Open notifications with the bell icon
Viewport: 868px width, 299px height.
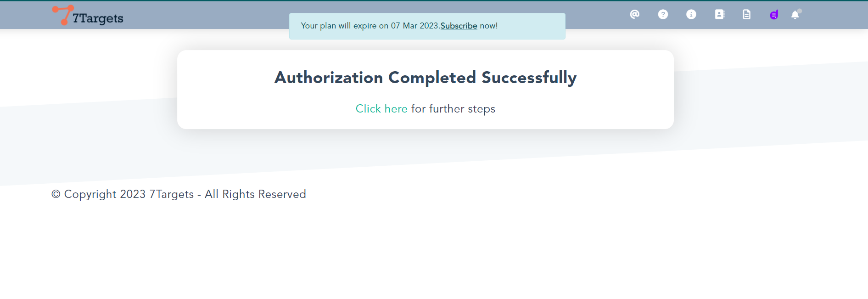(795, 15)
